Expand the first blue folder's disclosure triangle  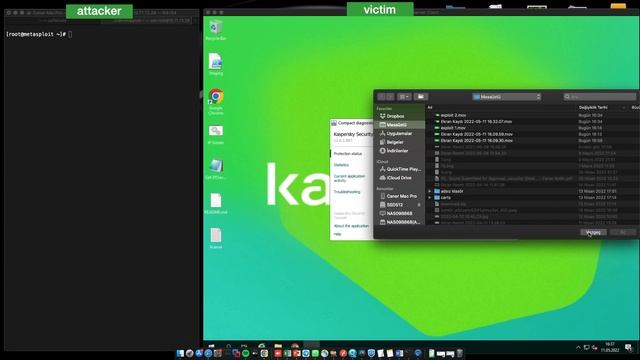click(429, 191)
